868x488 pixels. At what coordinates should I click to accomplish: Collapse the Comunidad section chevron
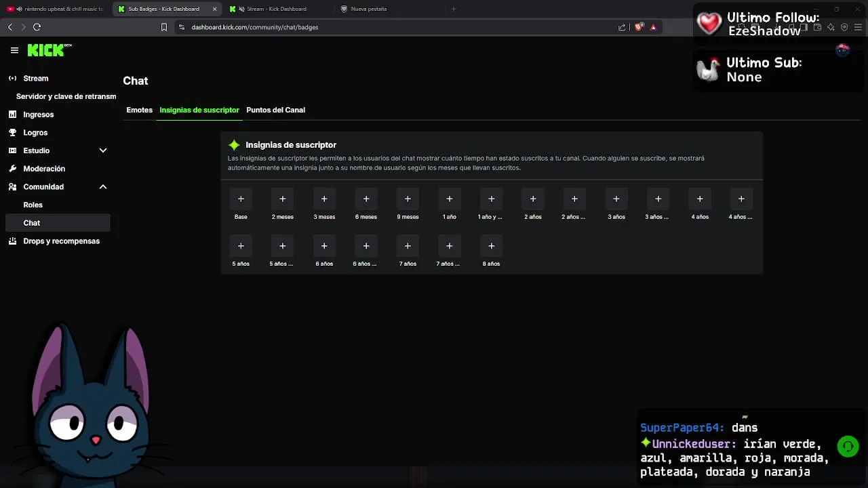(x=103, y=186)
